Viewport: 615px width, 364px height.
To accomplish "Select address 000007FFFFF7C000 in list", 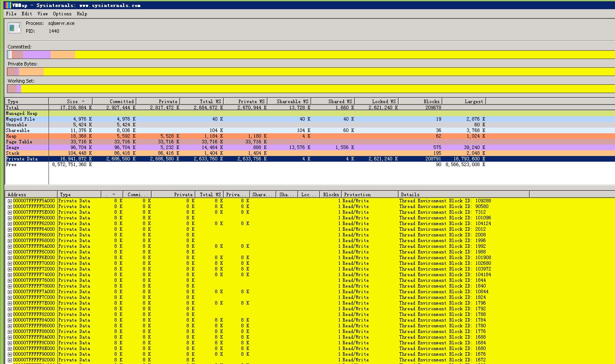I will 34,298.
